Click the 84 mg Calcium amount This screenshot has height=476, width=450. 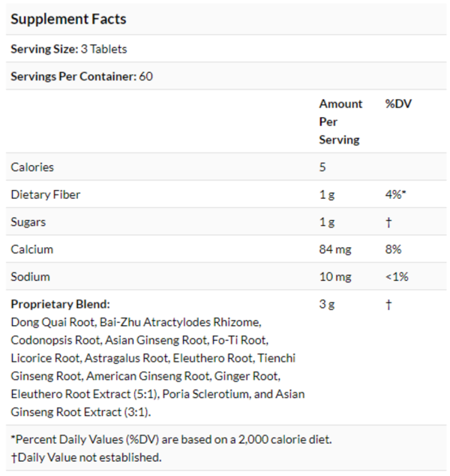334,249
